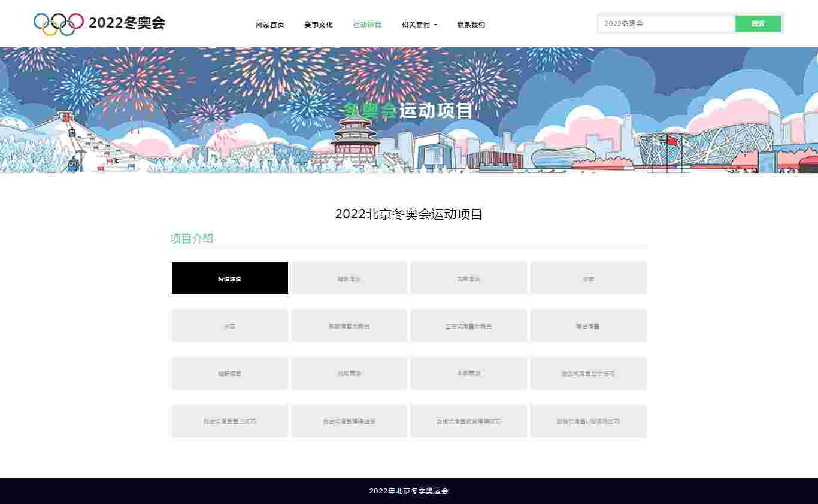Select the 冰球 tile left of 单板滑雪大跳台
Screen dimensions: 818x504
point(230,326)
